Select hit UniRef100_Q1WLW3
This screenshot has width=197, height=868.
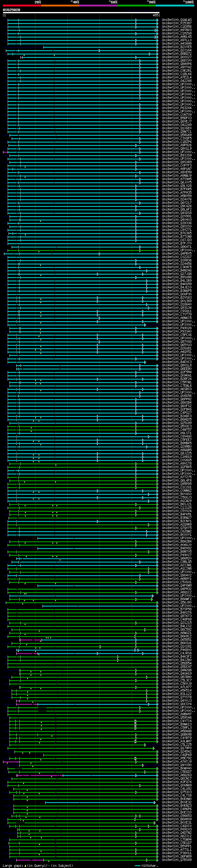pyautogui.click(x=177, y=20)
